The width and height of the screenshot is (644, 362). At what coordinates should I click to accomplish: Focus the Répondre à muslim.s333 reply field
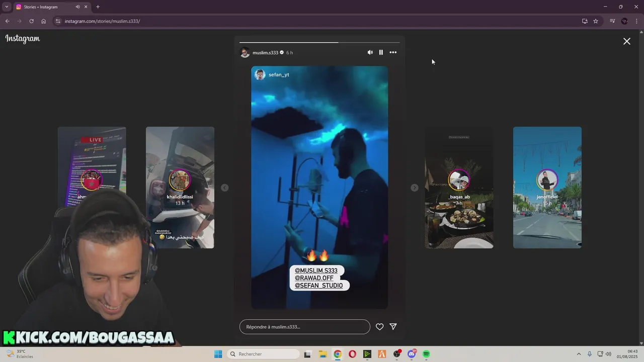[x=305, y=327]
